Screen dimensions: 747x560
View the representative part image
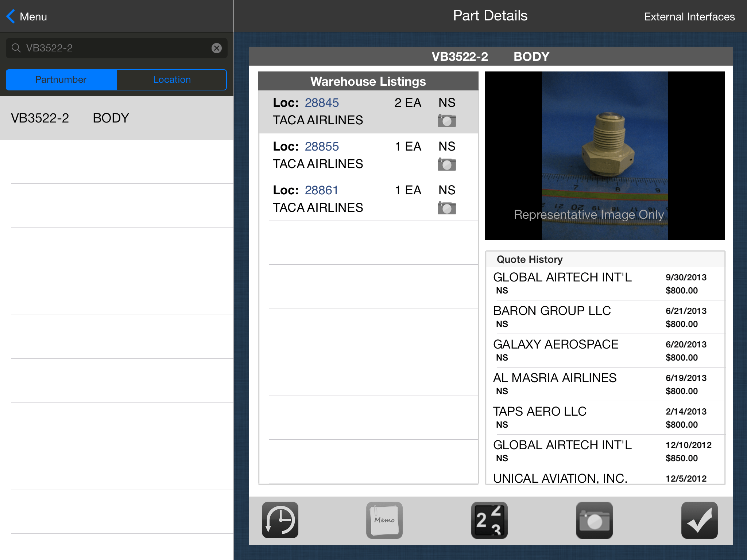click(x=605, y=156)
